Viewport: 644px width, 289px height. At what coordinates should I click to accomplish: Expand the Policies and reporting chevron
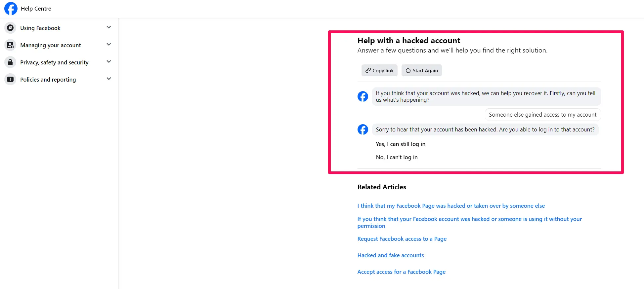tap(109, 79)
